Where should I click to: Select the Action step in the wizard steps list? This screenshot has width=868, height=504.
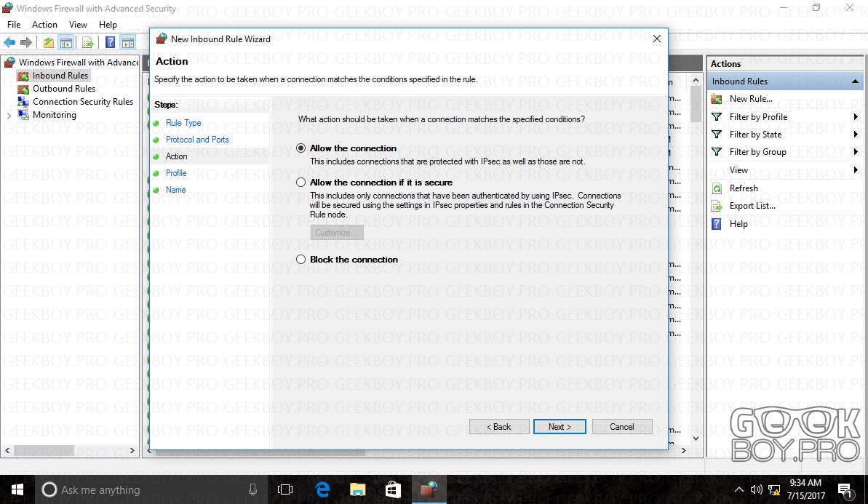click(x=177, y=156)
